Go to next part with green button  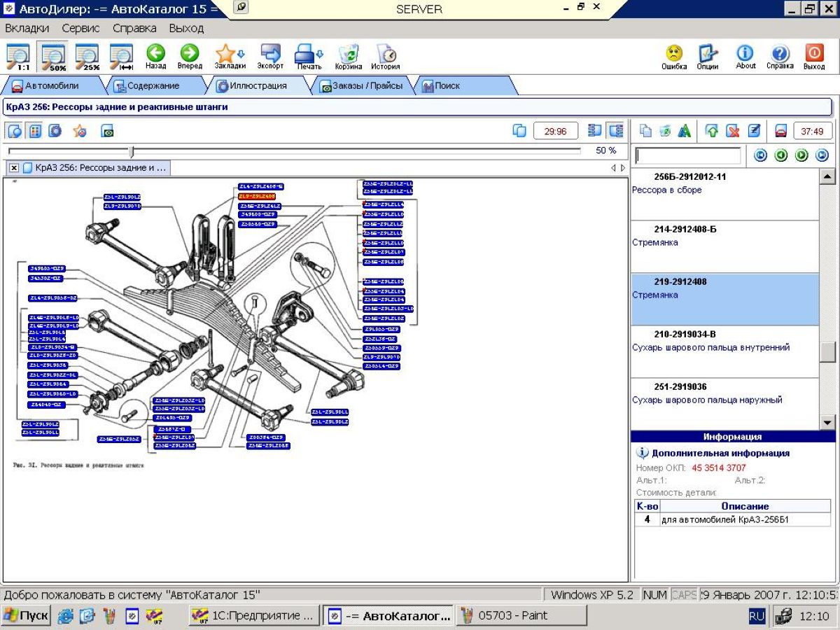pyautogui.click(x=801, y=155)
